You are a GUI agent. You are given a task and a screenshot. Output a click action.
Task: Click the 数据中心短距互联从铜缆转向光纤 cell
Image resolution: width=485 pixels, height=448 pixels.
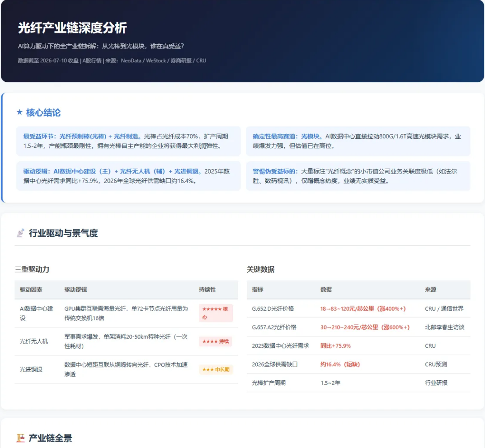[x=126, y=369]
